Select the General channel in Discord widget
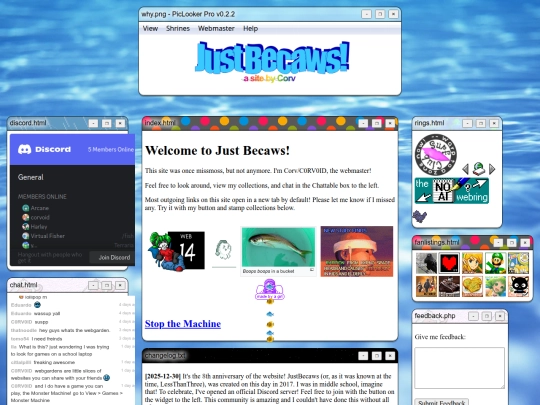540x405 pixels. click(x=31, y=177)
